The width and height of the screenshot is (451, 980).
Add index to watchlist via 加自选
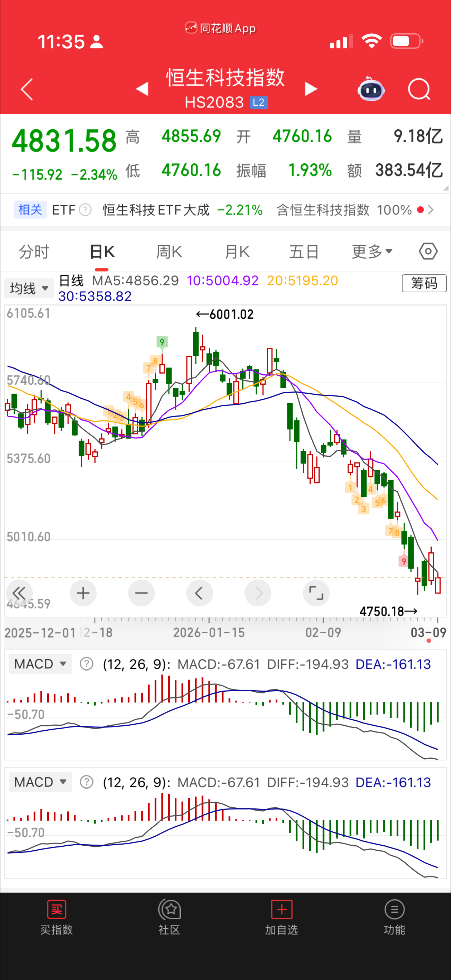tap(281, 918)
